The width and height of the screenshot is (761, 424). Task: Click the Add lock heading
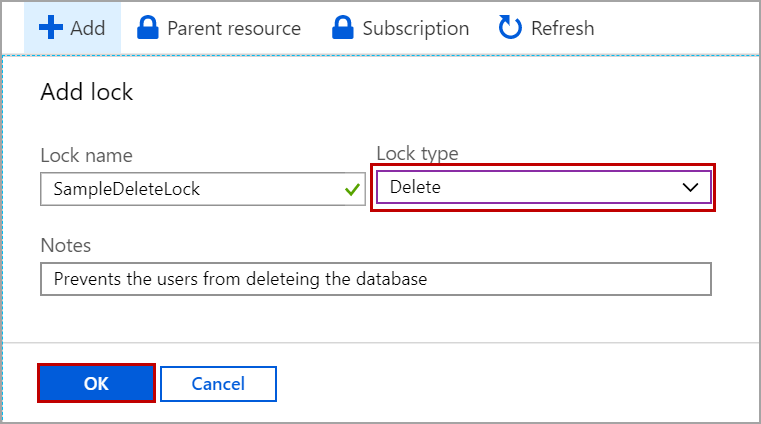tap(86, 93)
